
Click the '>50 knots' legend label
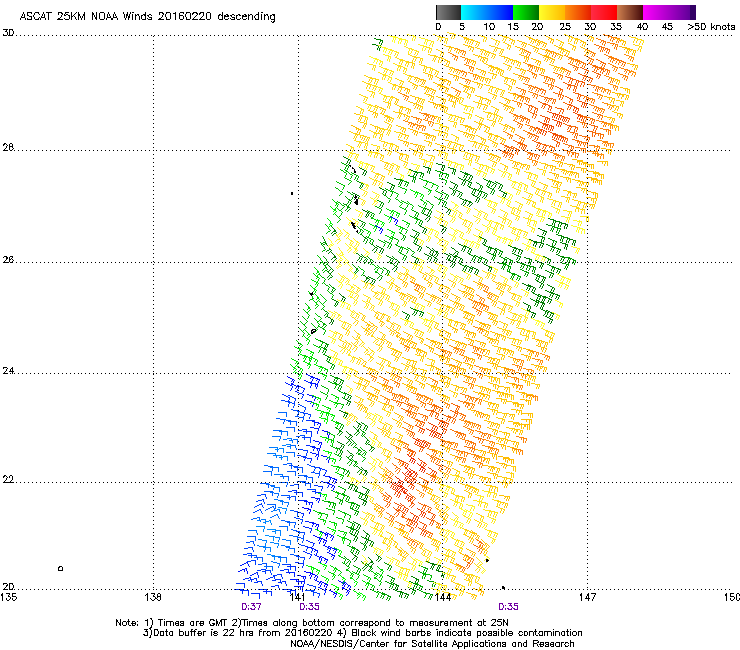711,26
